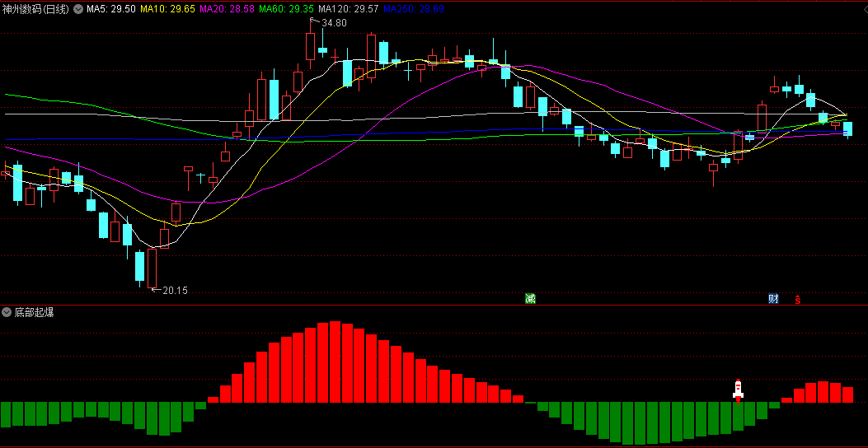Select the tallest red histogram bar
This screenshot has width=868, height=448.
[x=335, y=362]
